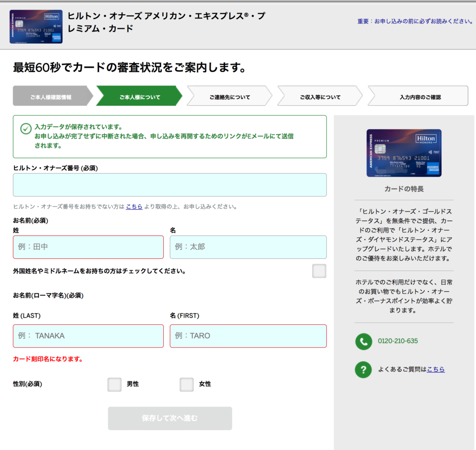The image size is (476, 450).
Task: Open the 重要：お申し込みの前に必ずお読みください link
Action: pos(415,21)
